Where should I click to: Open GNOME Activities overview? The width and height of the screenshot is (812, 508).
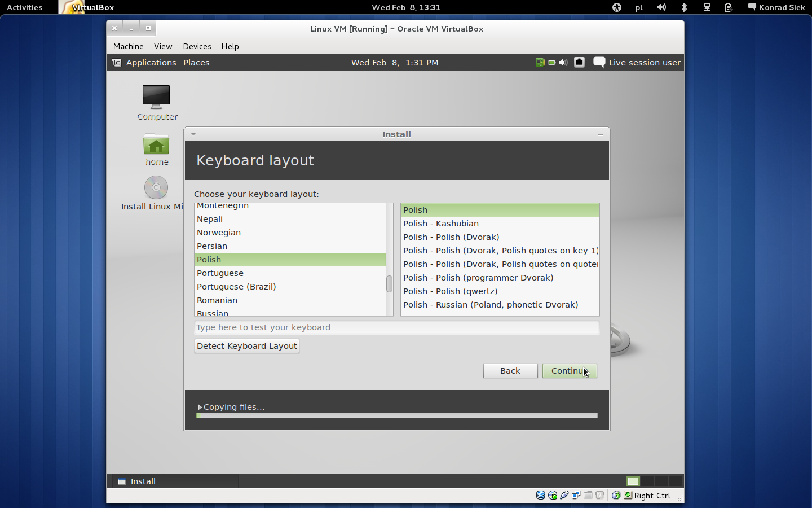point(25,7)
